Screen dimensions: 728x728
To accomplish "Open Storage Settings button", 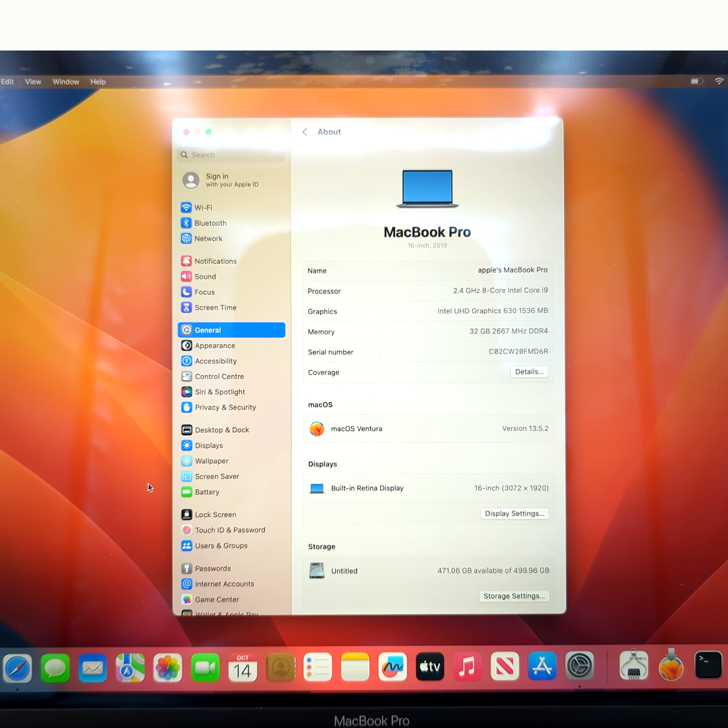I will (x=514, y=596).
